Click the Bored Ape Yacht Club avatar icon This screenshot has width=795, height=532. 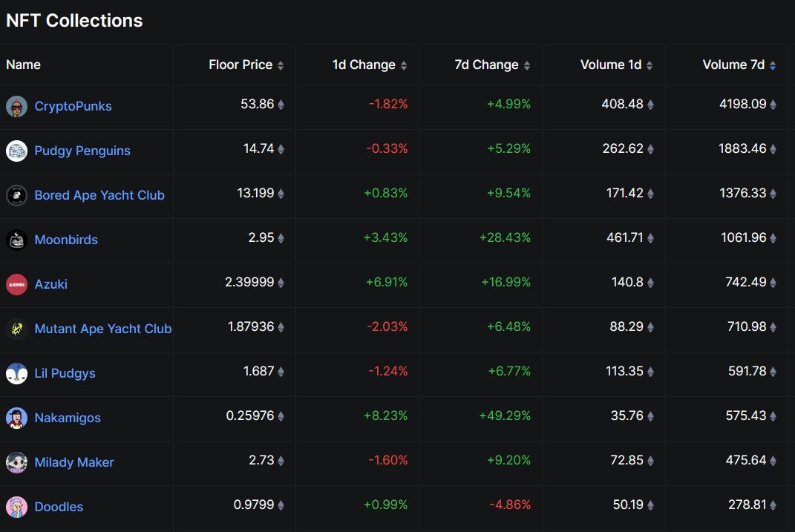(16, 194)
